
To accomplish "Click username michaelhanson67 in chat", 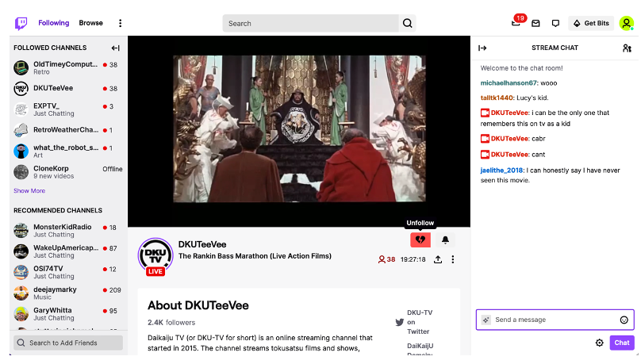I will click(x=509, y=83).
